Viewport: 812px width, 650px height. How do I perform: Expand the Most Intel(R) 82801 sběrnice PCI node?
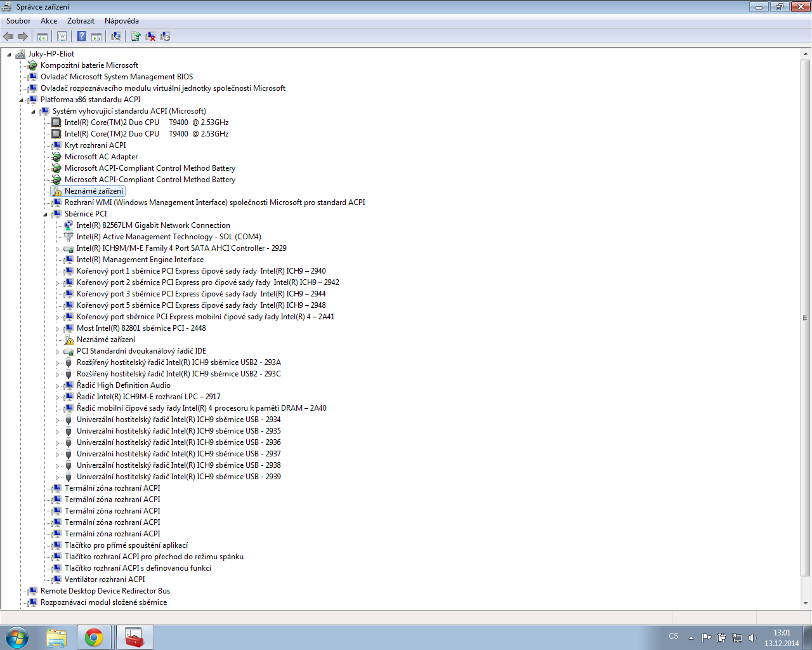pyautogui.click(x=57, y=329)
